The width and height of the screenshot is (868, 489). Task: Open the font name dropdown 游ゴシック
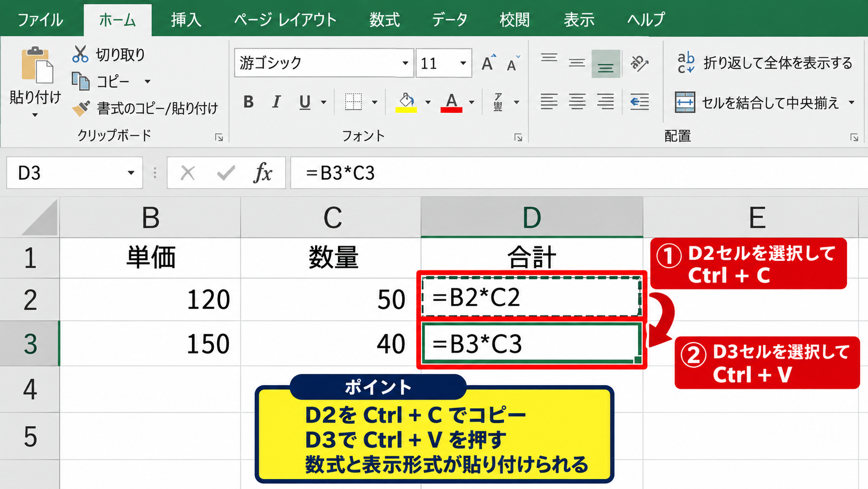(405, 63)
